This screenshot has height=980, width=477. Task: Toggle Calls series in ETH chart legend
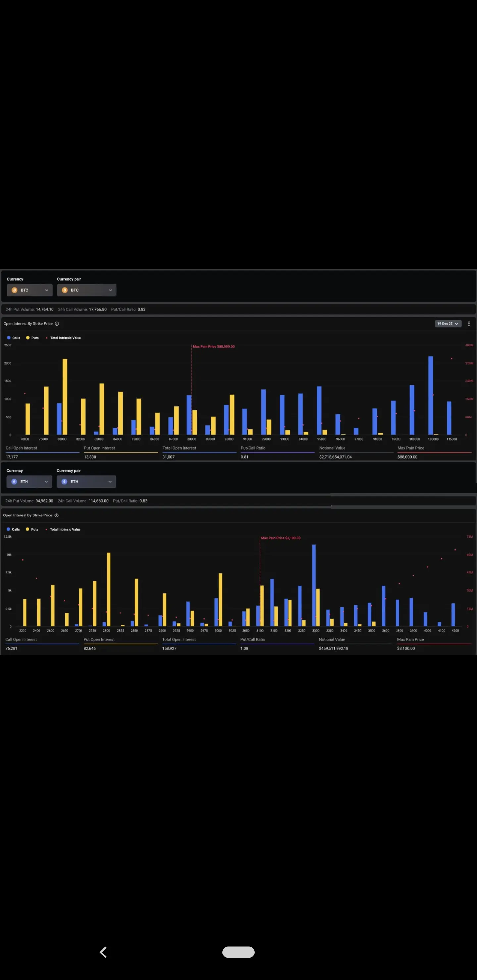(x=13, y=529)
